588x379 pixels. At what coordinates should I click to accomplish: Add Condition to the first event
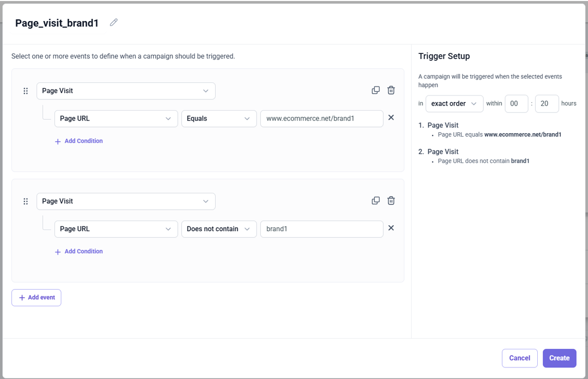(x=79, y=141)
